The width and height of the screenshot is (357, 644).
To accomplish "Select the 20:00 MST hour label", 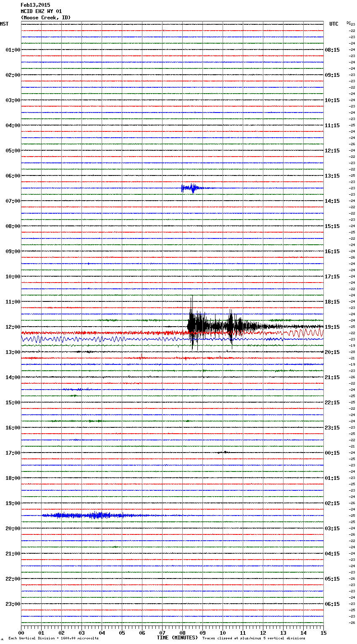I will (13, 529).
